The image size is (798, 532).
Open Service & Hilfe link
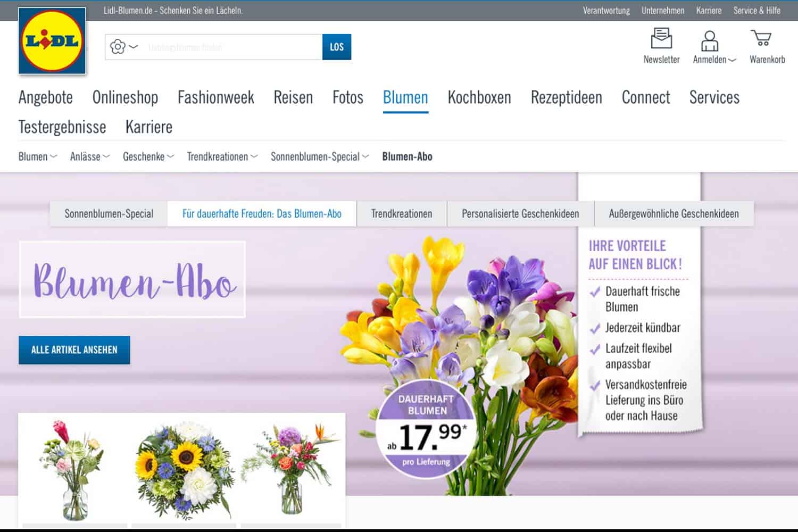point(757,11)
